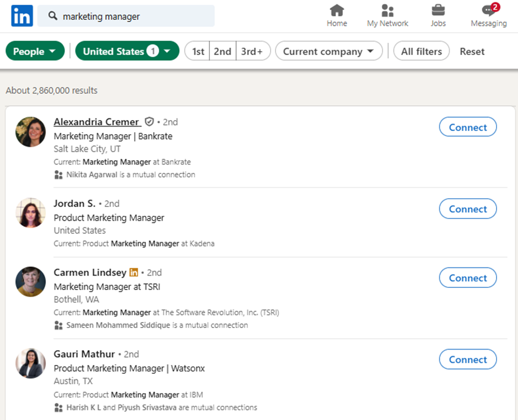Click mutual connection icon beside Nikita Agarwal
This screenshot has height=420, width=518.
(58, 174)
